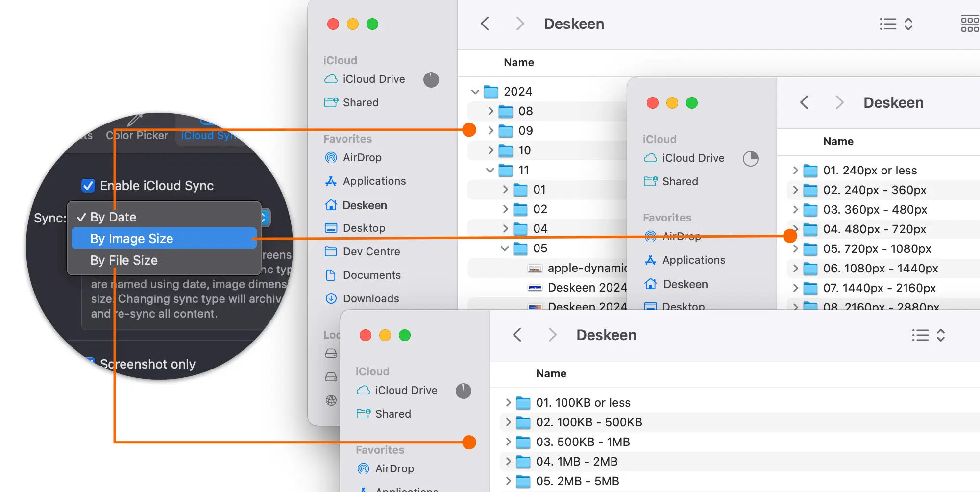
Task: Collapse the 2024 folder
Action: click(x=475, y=92)
